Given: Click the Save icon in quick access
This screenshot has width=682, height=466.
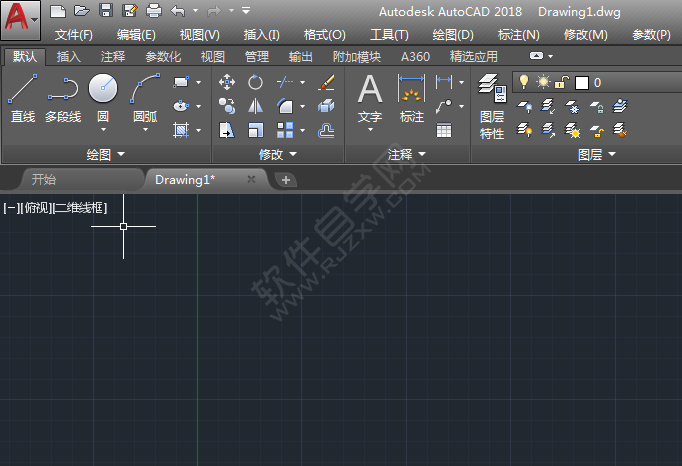Looking at the screenshot, I should [x=106, y=10].
